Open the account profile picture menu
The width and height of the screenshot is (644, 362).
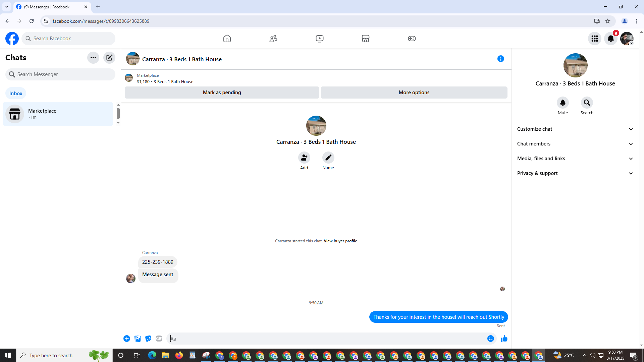click(x=627, y=39)
